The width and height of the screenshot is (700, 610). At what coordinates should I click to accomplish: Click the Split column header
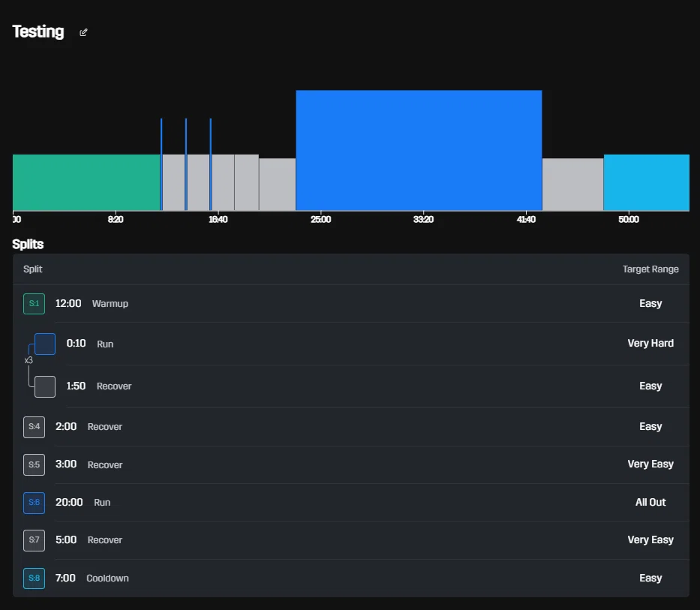tap(32, 269)
